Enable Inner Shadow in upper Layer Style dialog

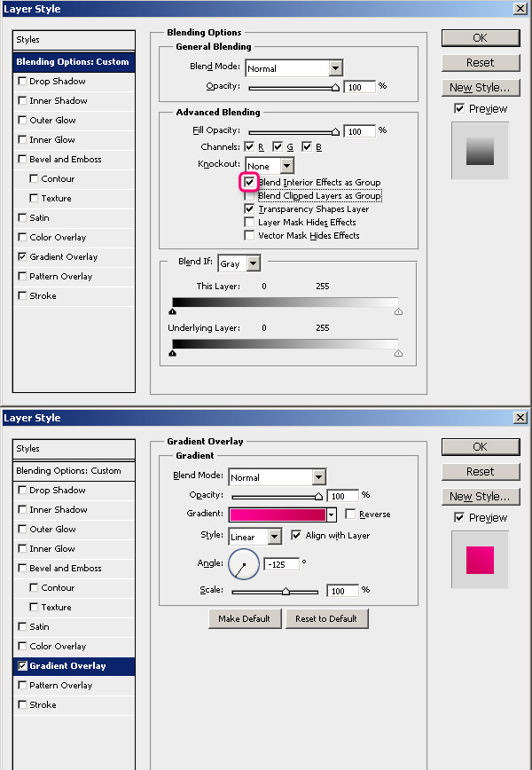click(22, 100)
